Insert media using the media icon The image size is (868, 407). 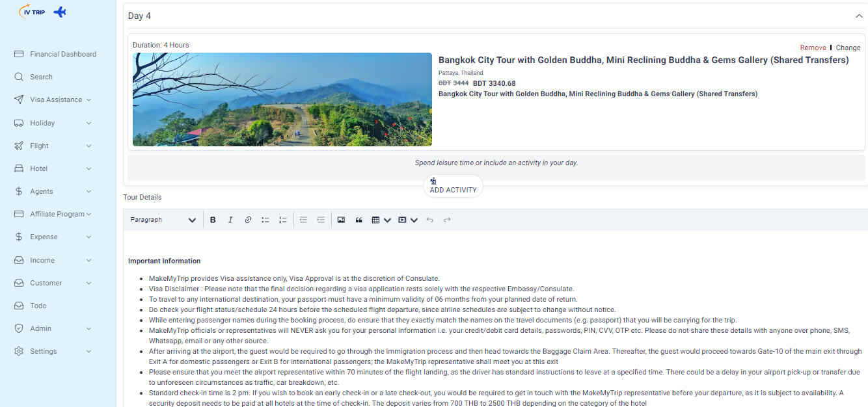(x=403, y=220)
